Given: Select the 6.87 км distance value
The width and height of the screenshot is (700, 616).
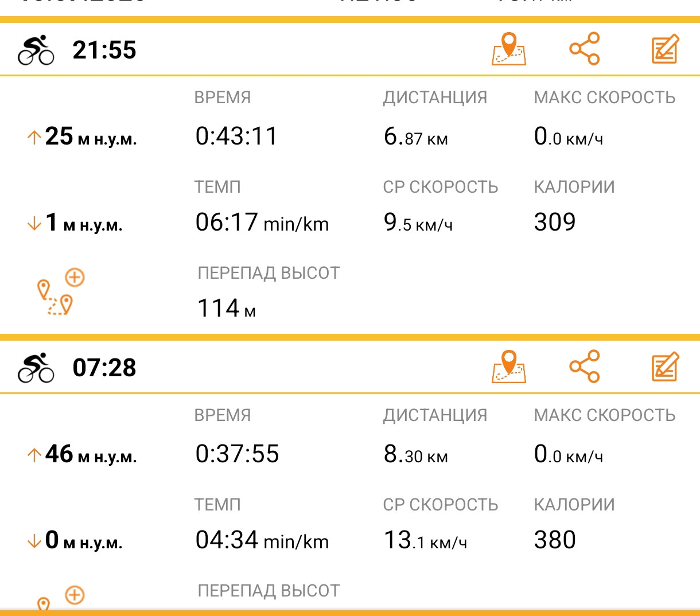Looking at the screenshot, I should (416, 137).
